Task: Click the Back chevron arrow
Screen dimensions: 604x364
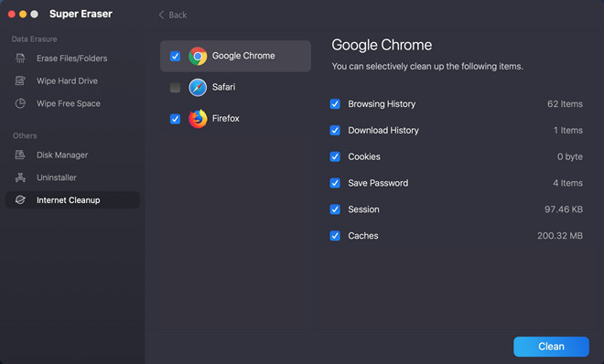Action: 161,15
